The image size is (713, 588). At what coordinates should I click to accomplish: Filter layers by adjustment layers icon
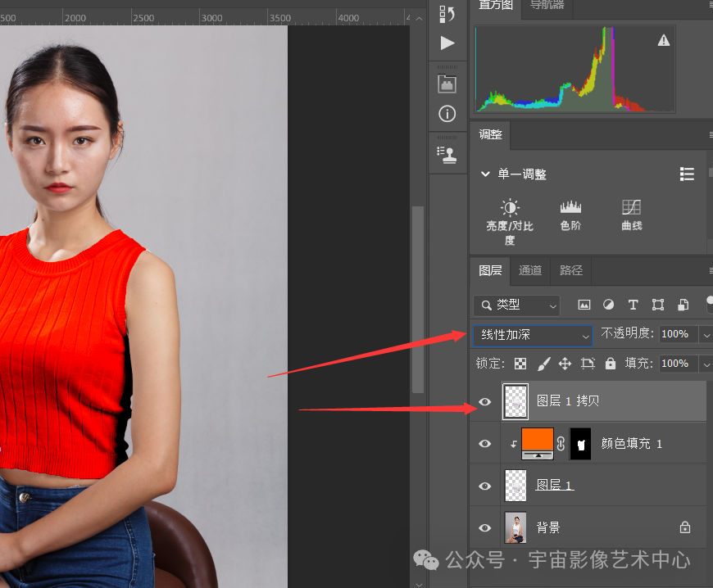[608, 305]
